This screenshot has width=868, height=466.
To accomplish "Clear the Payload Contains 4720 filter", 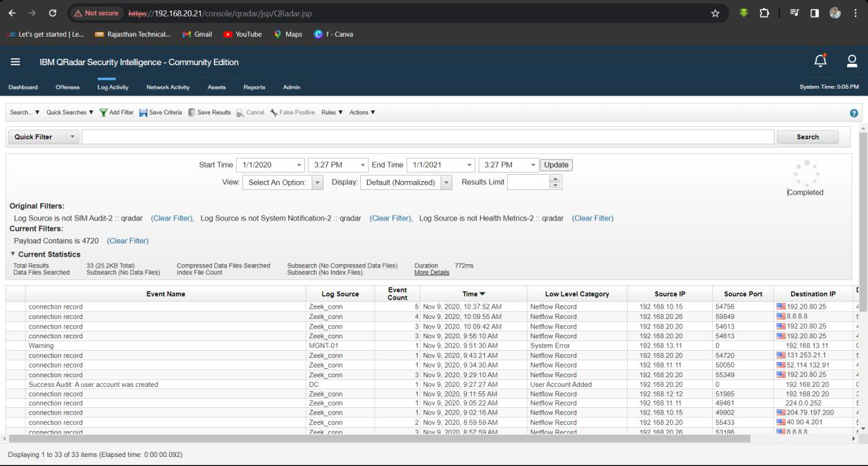I will coord(127,241).
